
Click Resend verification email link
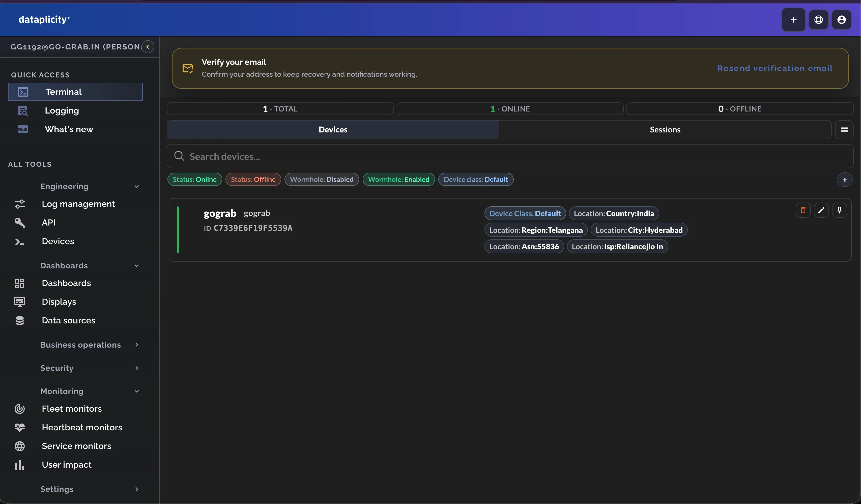(775, 68)
